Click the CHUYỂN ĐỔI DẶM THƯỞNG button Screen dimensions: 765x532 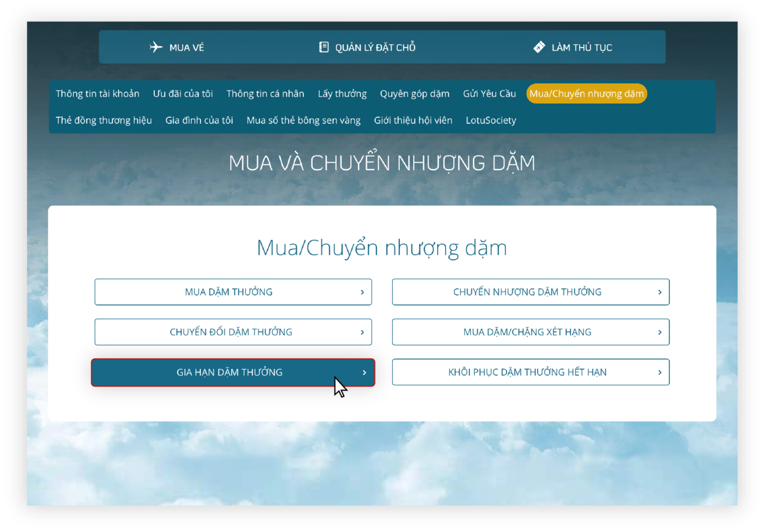point(233,332)
